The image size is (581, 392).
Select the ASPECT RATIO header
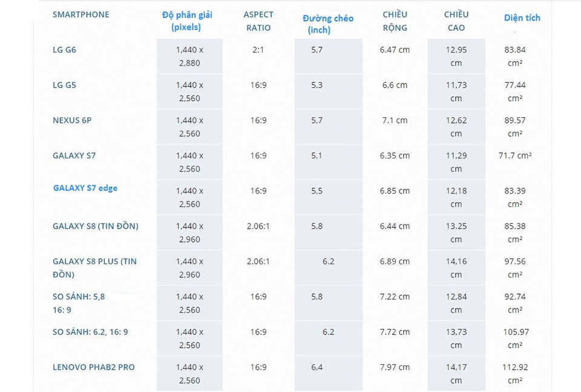point(258,21)
